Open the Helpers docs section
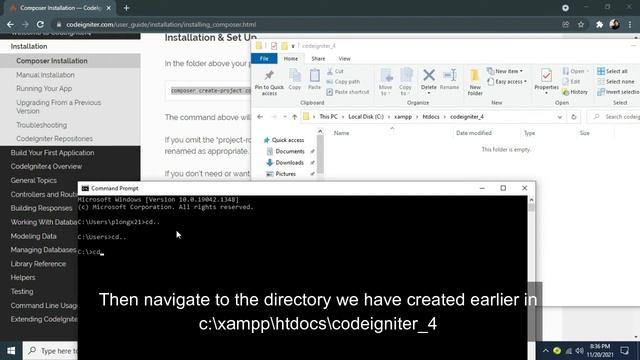Image resolution: width=640 pixels, height=360 pixels. pyautogui.click(x=23, y=278)
